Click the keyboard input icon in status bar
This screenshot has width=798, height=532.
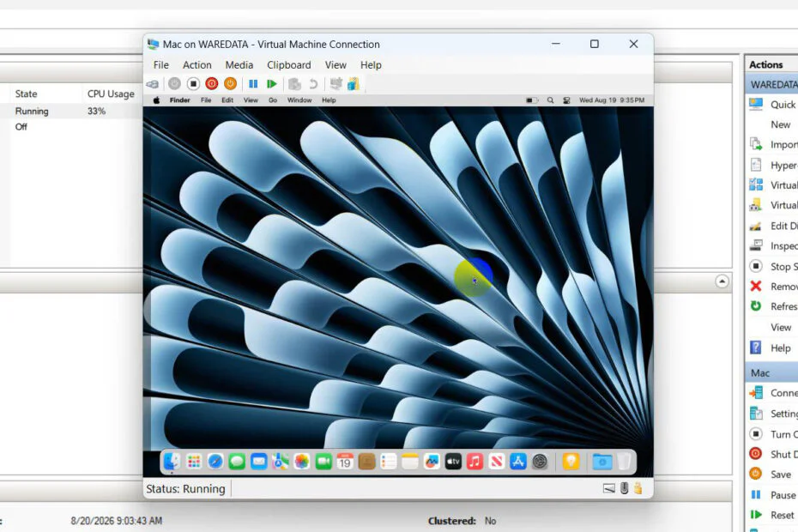[609, 489]
